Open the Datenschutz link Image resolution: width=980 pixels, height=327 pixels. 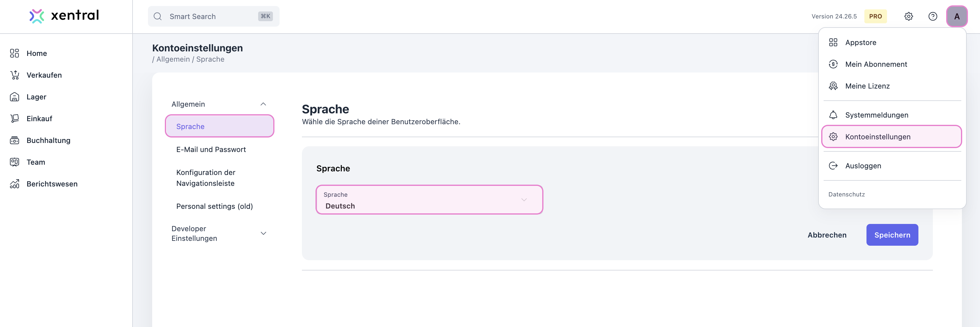point(846,194)
